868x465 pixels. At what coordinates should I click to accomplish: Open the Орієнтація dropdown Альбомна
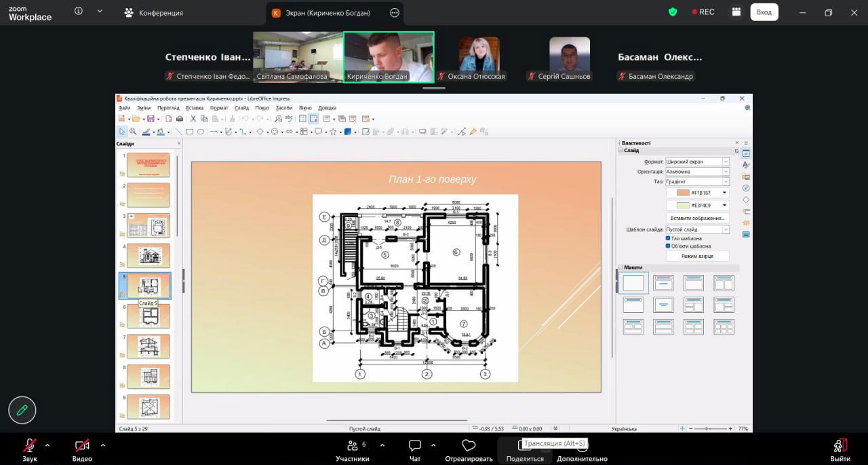697,172
